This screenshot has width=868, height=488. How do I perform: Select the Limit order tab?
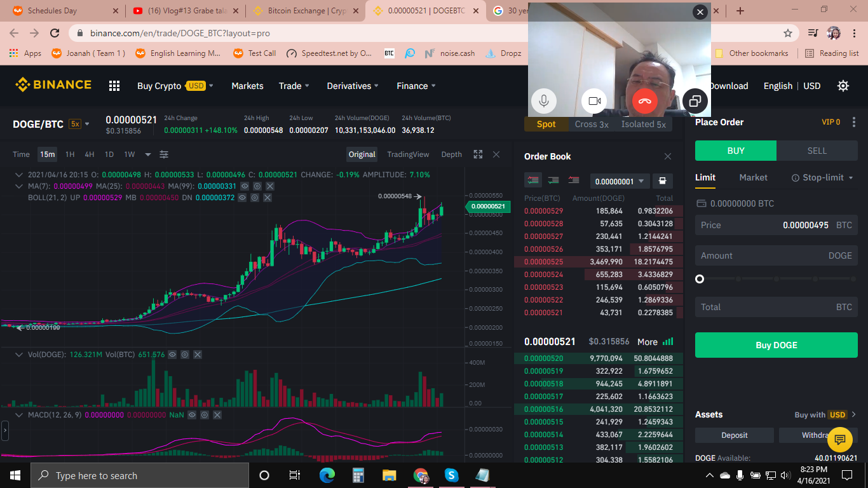pos(705,178)
